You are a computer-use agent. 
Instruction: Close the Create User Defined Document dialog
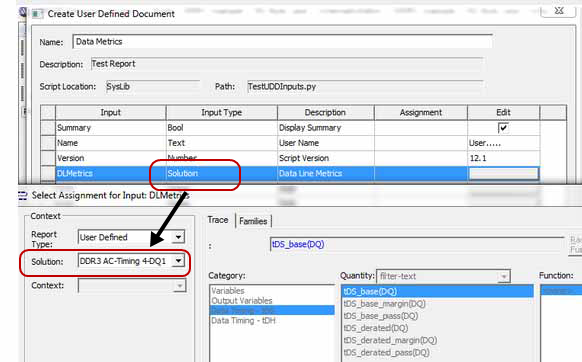coord(559,11)
